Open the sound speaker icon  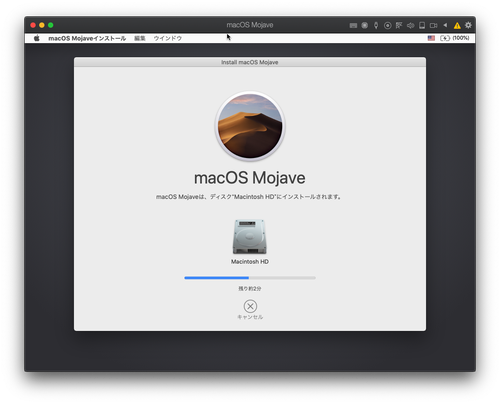pos(410,25)
